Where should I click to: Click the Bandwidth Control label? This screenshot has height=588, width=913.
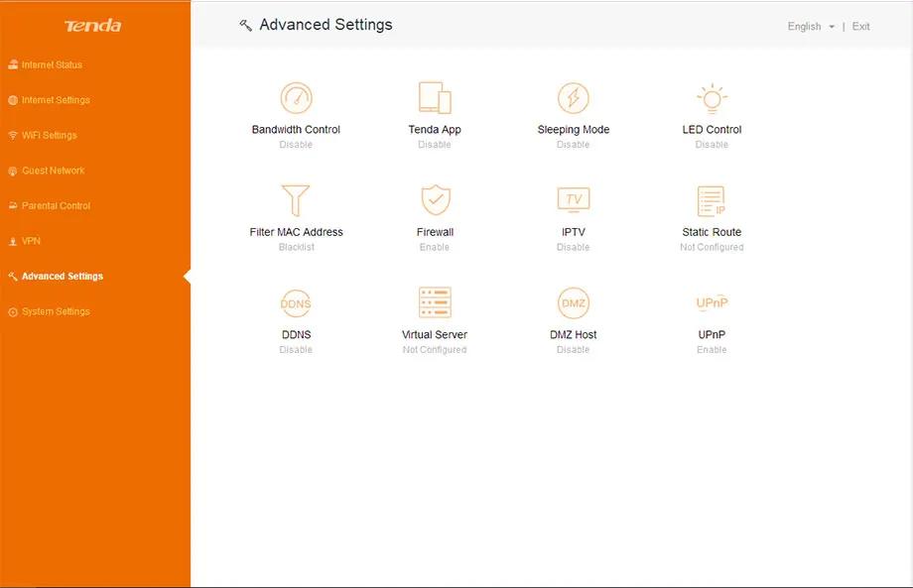coord(296,129)
